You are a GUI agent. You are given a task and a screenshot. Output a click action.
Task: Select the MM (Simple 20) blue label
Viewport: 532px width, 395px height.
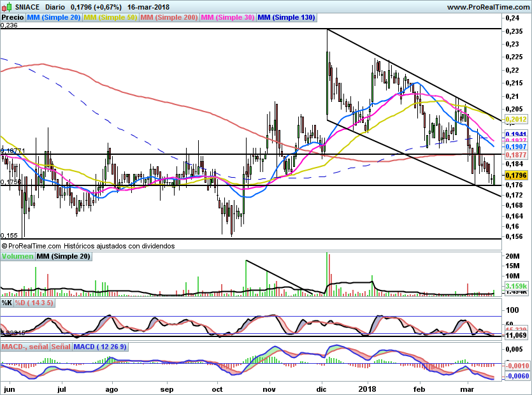click(x=54, y=17)
